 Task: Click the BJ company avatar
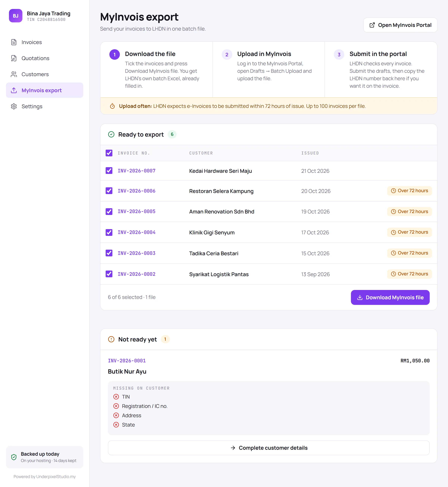[15, 16]
